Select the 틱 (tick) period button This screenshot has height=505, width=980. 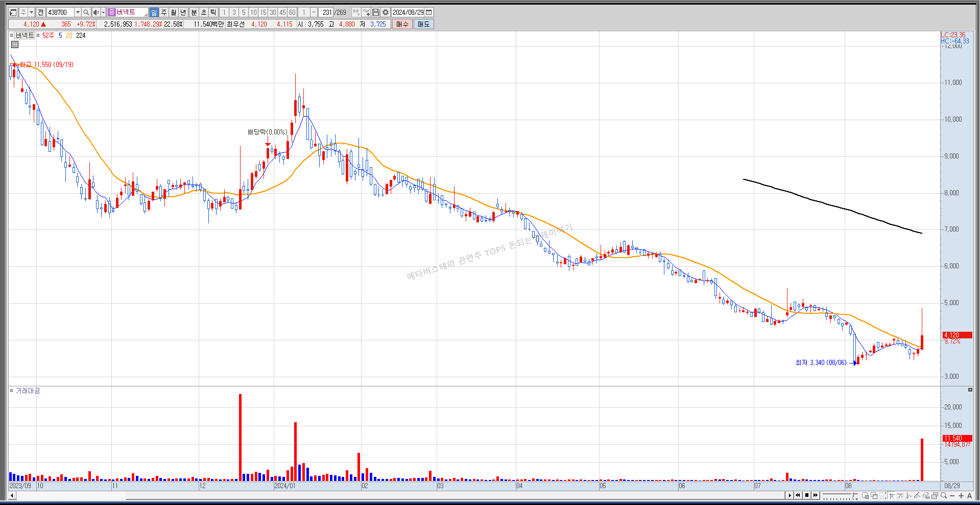[x=213, y=12]
